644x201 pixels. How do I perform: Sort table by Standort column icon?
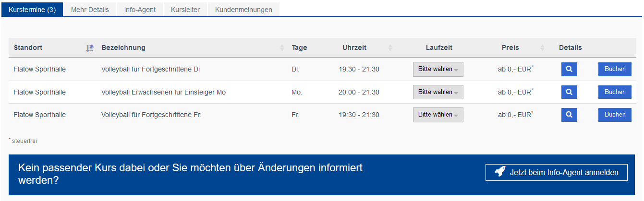coord(90,48)
